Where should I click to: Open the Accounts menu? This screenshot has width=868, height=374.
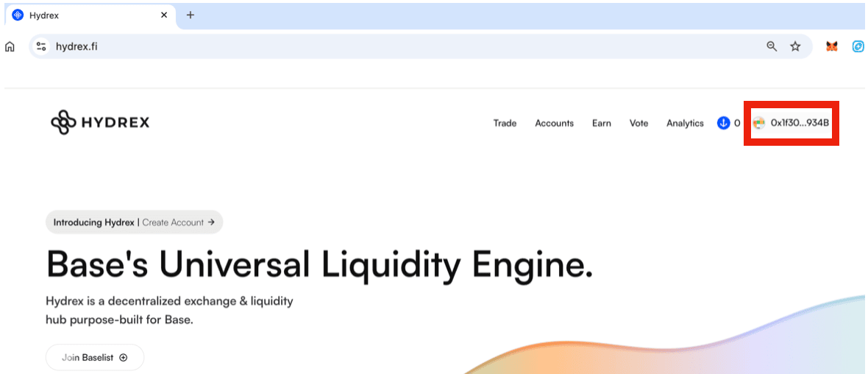click(554, 123)
